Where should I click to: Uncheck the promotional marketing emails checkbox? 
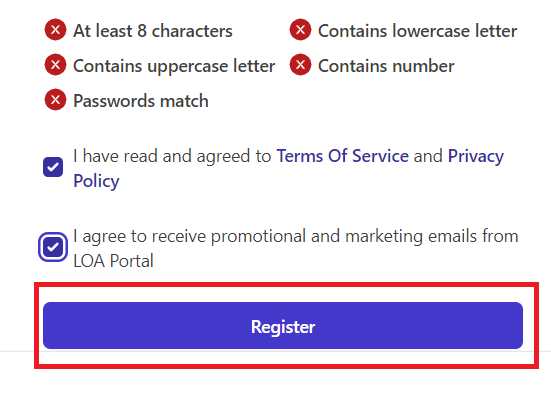click(x=53, y=247)
